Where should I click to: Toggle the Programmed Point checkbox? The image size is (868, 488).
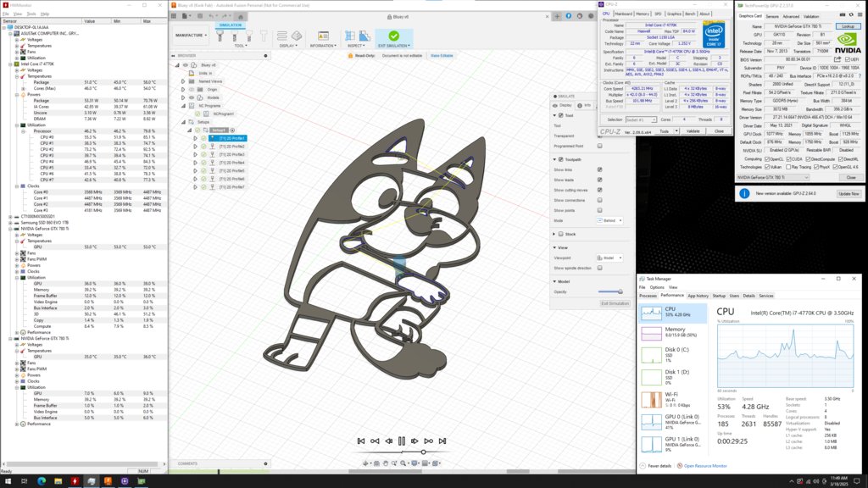coord(599,146)
